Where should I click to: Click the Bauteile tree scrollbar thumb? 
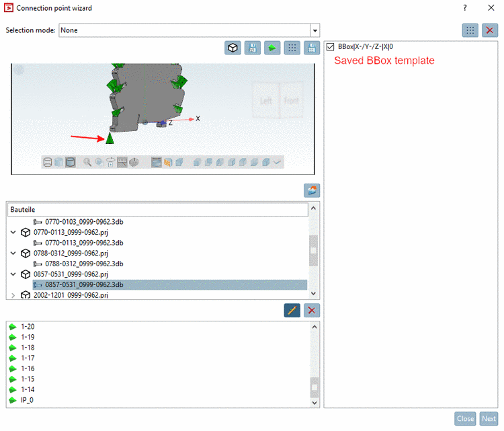pyautogui.click(x=313, y=251)
